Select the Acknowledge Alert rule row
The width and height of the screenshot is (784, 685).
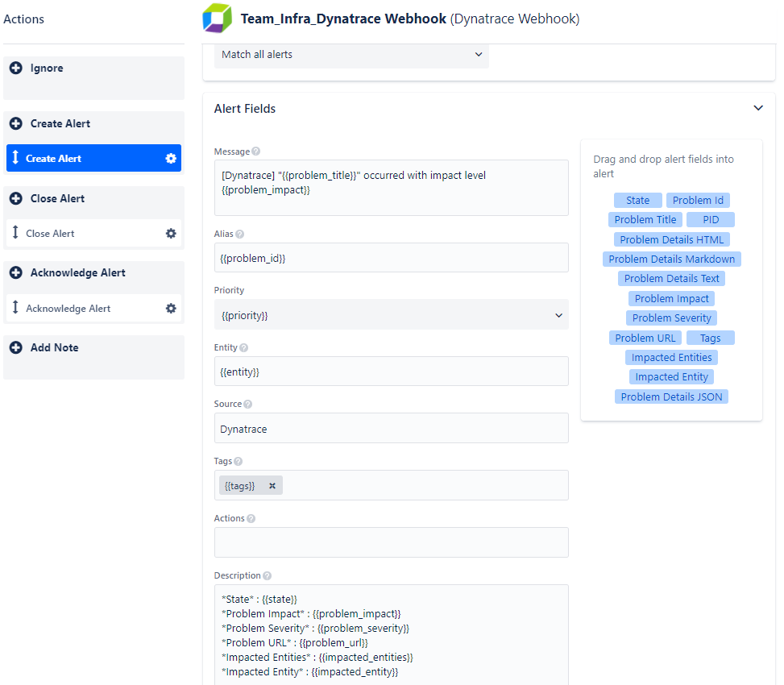pyautogui.click(x=94, y=309)
